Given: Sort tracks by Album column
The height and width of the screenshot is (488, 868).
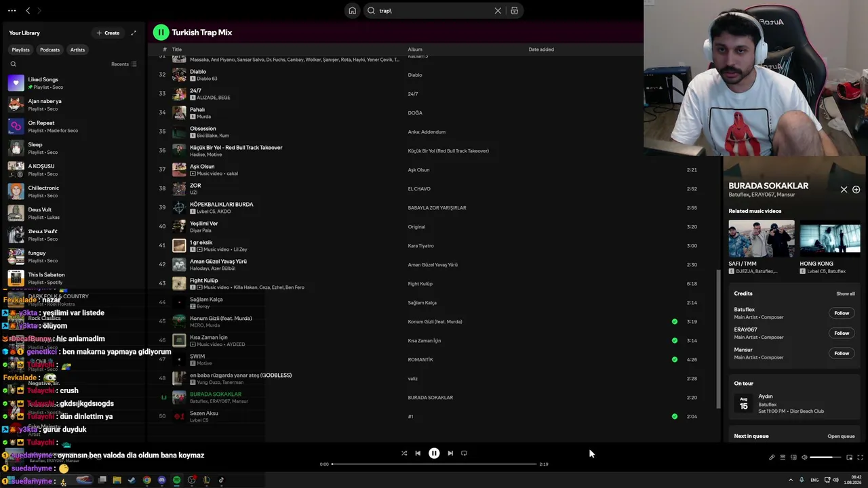Looking at the screenshot, I should [415, 49].
